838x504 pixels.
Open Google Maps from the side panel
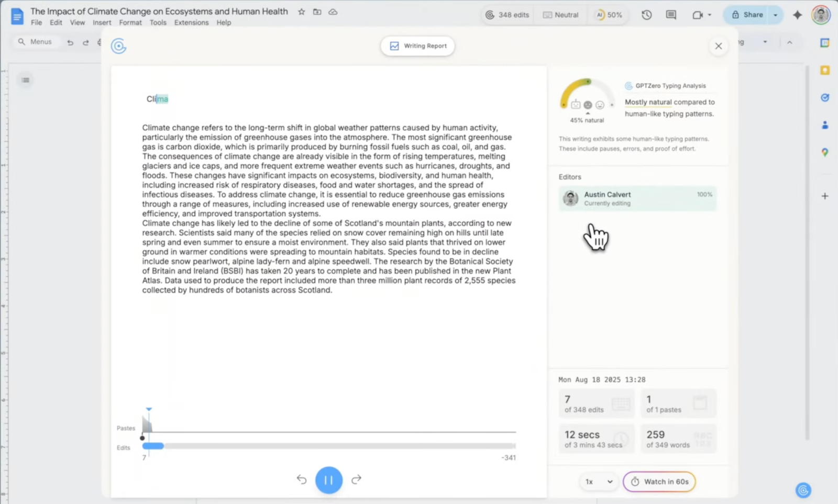825,152
